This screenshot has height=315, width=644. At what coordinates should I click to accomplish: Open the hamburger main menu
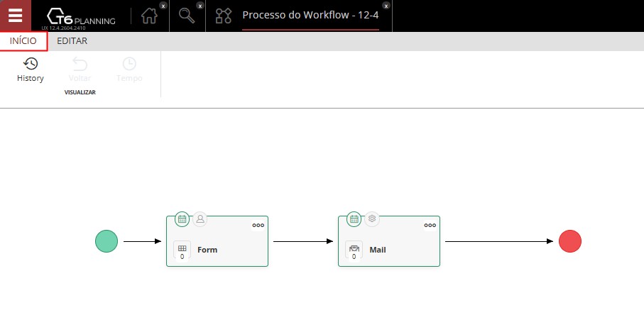(15, 16)
